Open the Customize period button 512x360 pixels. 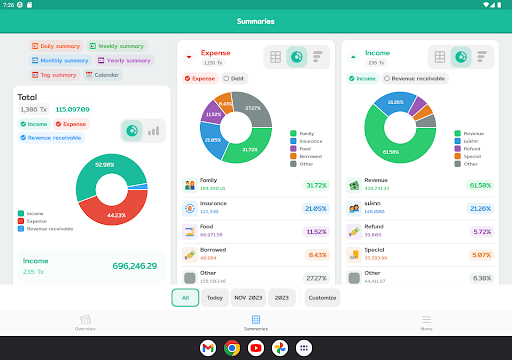[322, 298]
